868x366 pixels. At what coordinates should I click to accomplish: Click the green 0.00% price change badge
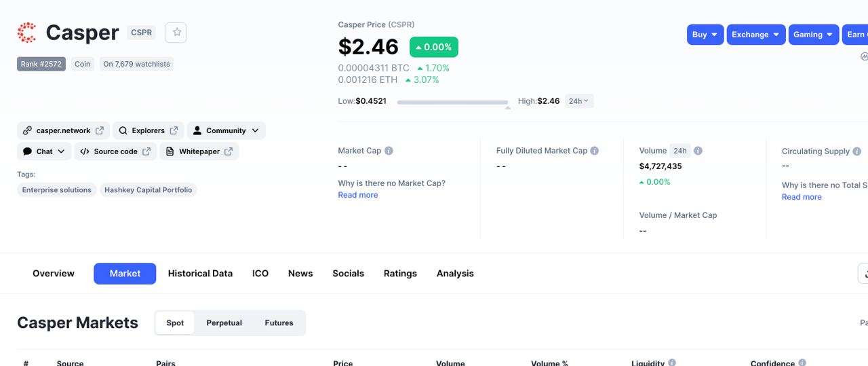pos(434,47)
